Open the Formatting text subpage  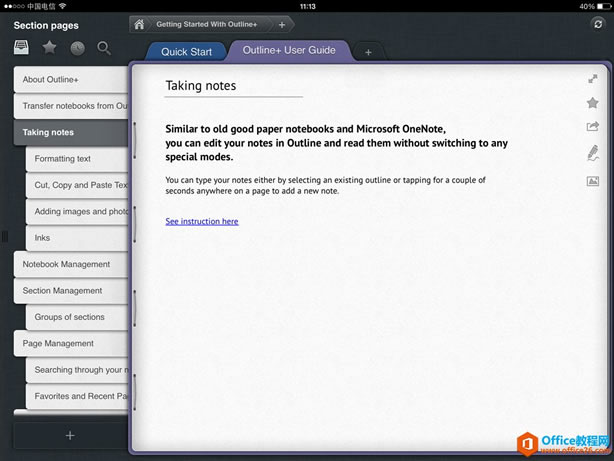[63, 159]
